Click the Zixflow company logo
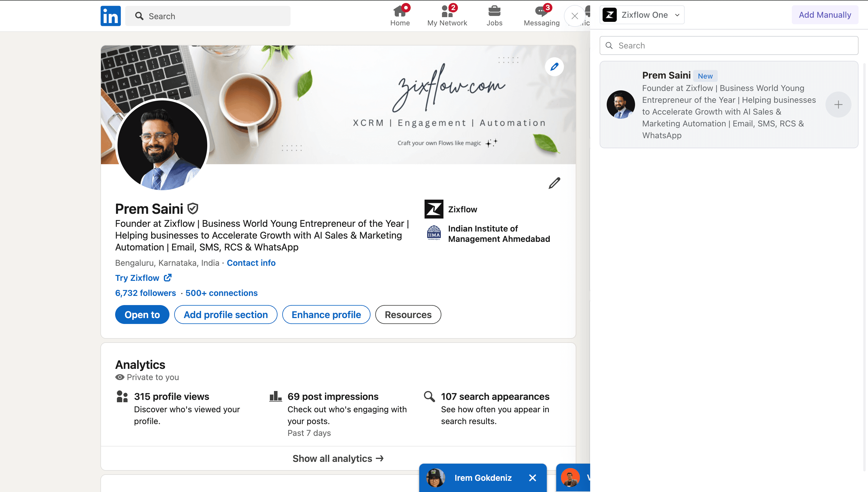 click(434, 209)
